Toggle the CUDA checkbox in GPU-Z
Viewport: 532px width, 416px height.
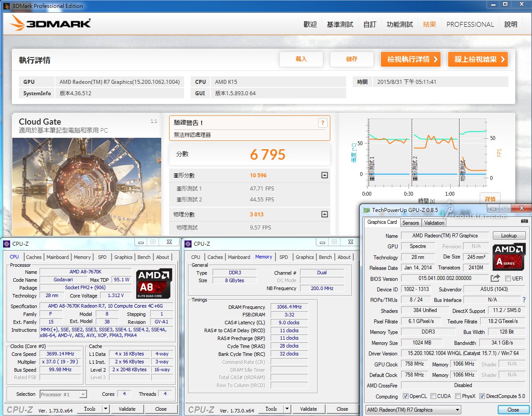[433, 396]
